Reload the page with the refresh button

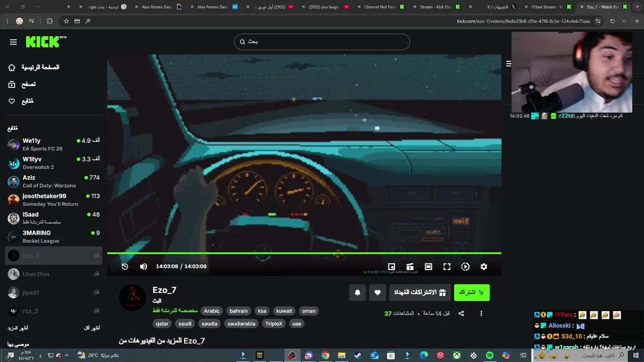pyautogui.click(x=612, y=21)
